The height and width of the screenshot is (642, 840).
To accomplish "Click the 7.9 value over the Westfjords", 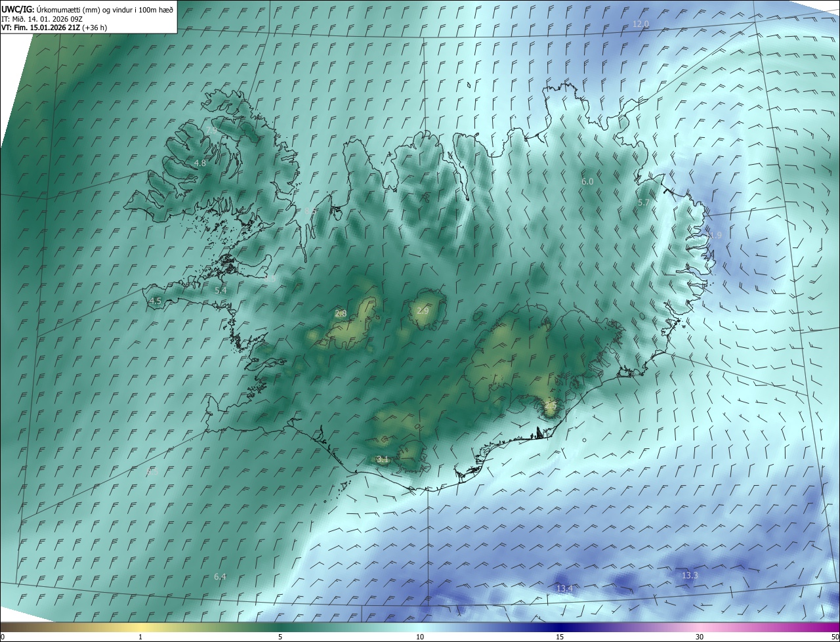I will click(212, 131).
